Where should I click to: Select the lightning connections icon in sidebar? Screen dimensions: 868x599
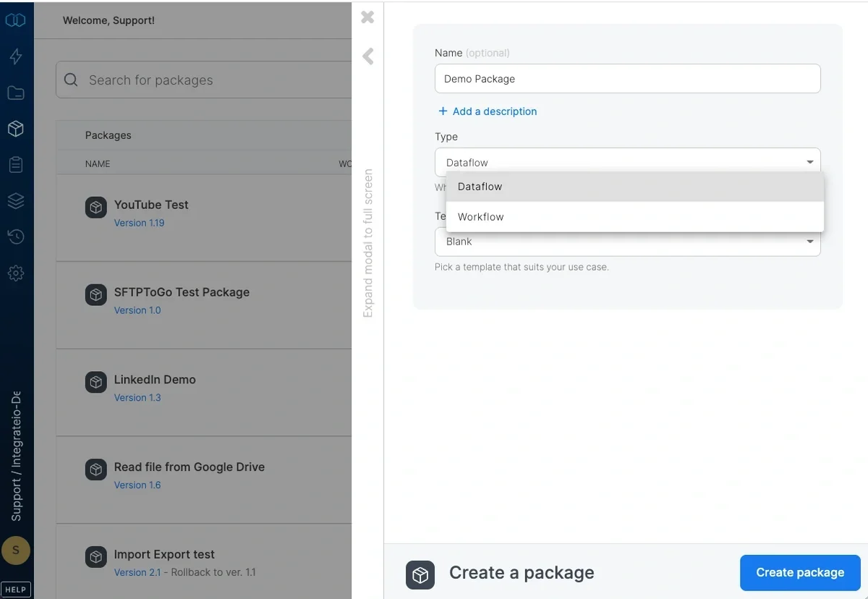(16, 56)
